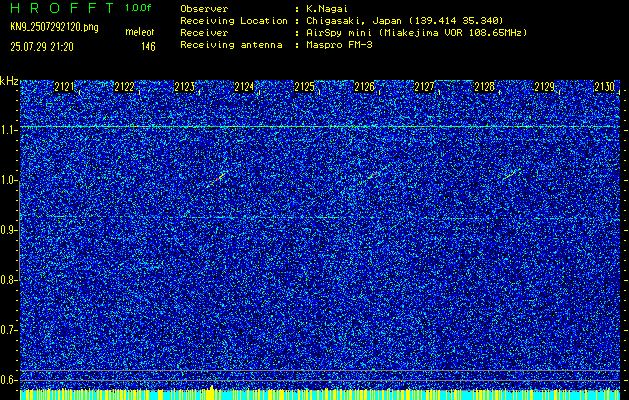Image resolution: width=629 pixels, height=400 pixels.
Task: Click the 0.8 frequency axis label
Action: [x=9, y=280]
